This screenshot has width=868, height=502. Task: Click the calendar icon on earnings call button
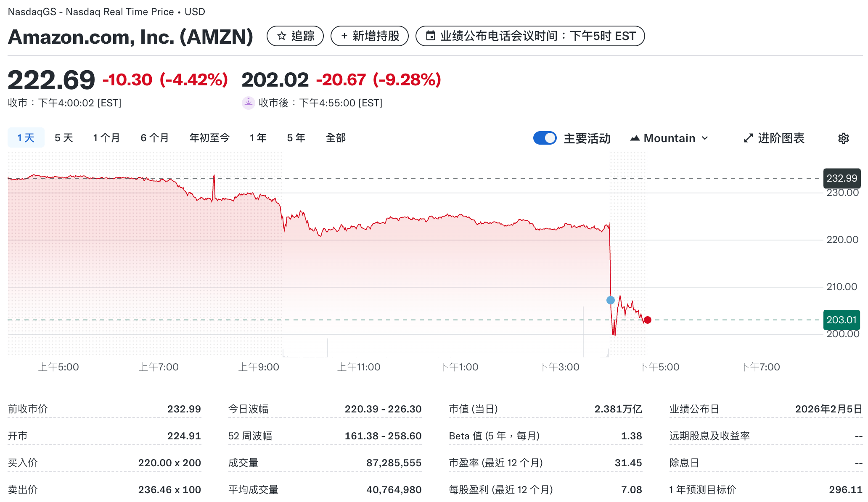pyautogui.click(x=431, y=36)
